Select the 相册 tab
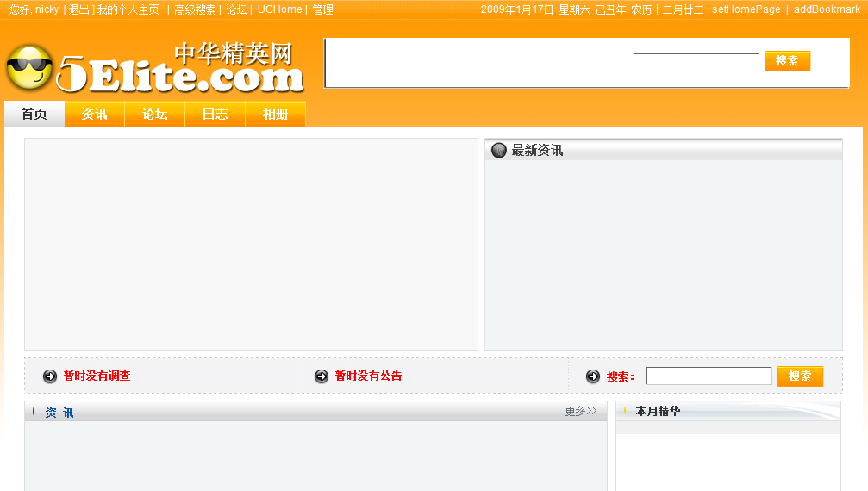The image size is (868, 491). tap(276, 114)
